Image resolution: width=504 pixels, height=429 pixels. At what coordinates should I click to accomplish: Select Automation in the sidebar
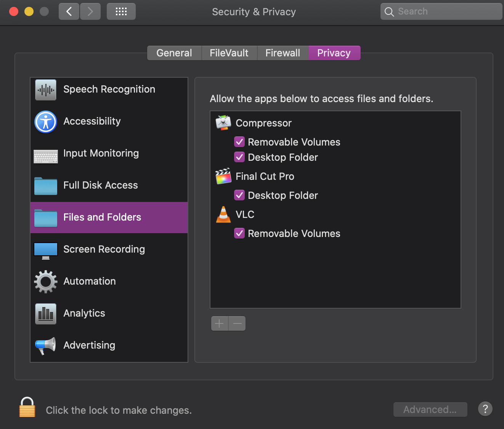109,282
